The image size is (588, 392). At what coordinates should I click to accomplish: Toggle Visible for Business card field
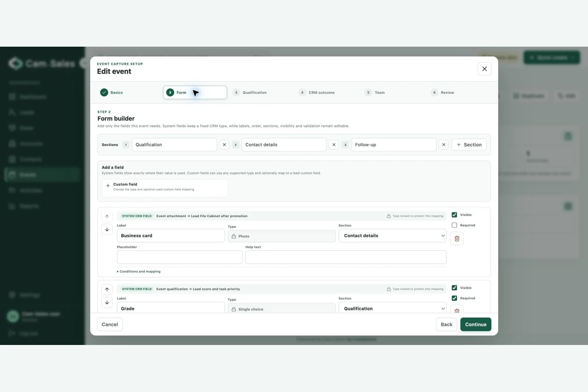tap(454, 215)
